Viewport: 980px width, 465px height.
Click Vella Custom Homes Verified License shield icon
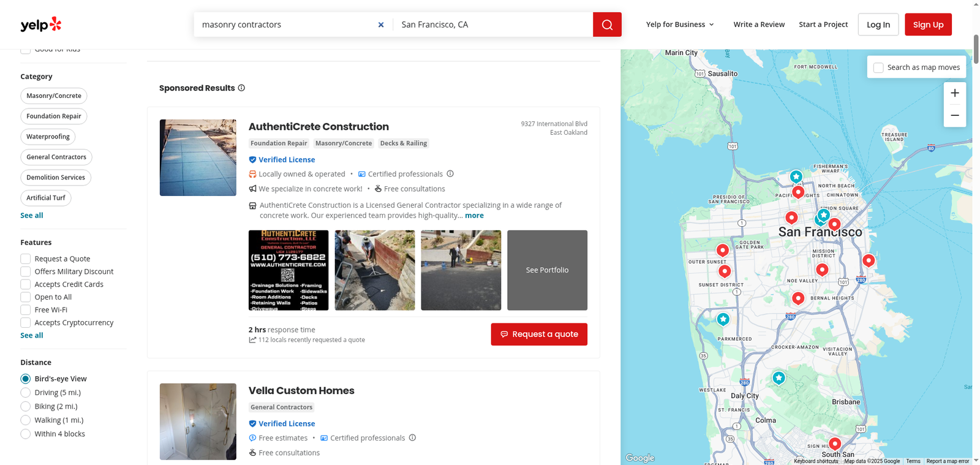pyautogui.click(x=252, y=423)
